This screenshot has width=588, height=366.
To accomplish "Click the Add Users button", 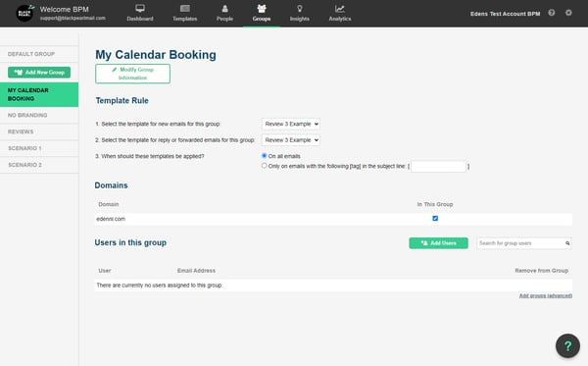I will pyautogui.click(x=438, y=243).
